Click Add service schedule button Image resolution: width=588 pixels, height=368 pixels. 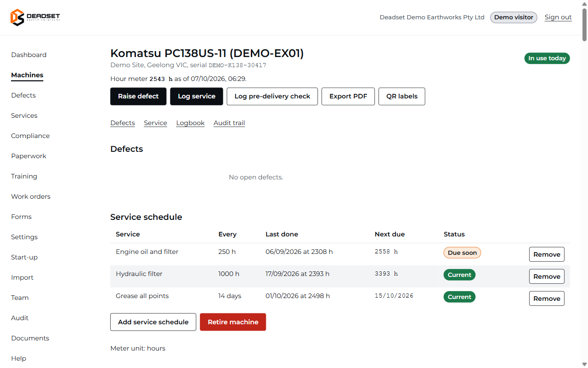pyautogui.click(x=153, y=322)
